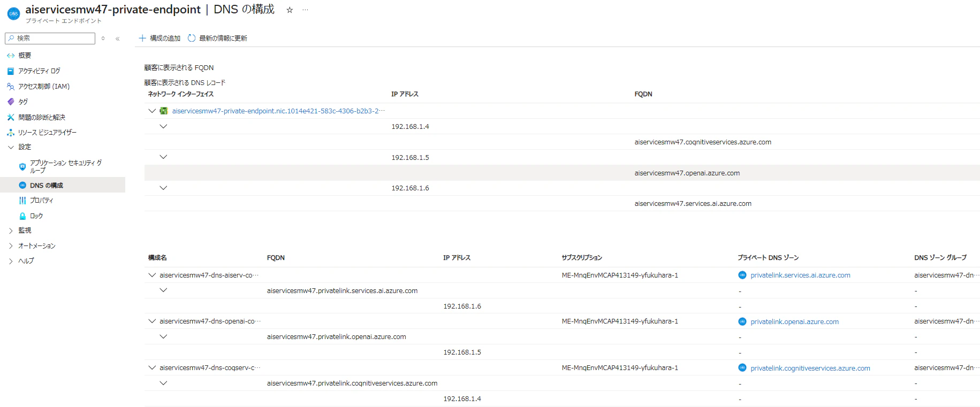Open the privatelink.services.ai.azure.com zone link
980x407 pixels.
tap(800, 275)
